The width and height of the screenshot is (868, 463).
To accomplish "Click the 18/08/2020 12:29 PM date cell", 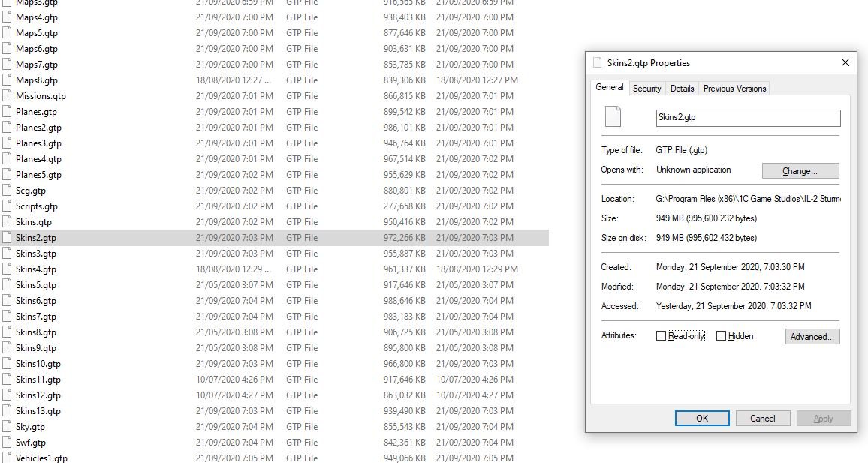I will [477, 269].
